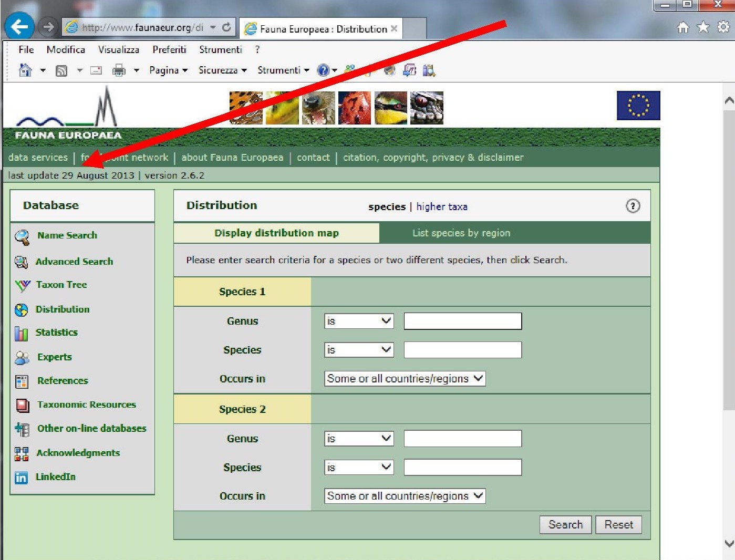Viewport: 735px width, 560px height.
Task: Click the Read mail envelope icon
Action: 96,70
